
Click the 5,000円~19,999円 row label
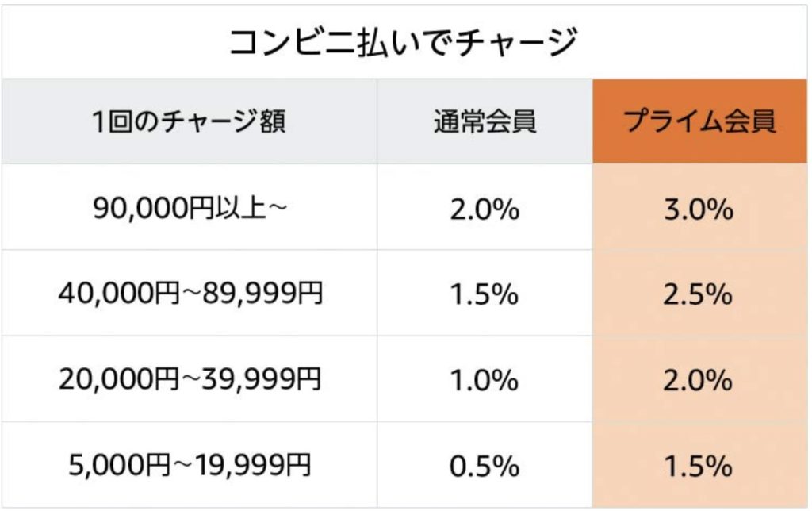(190, 464)
